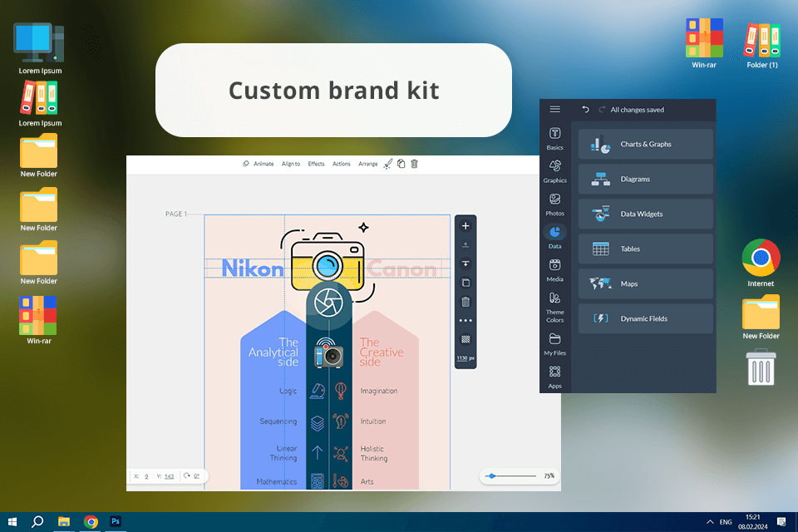798x532 pixels.
Task: Show hidden system tray icons
Action: [x=710, y=522]
